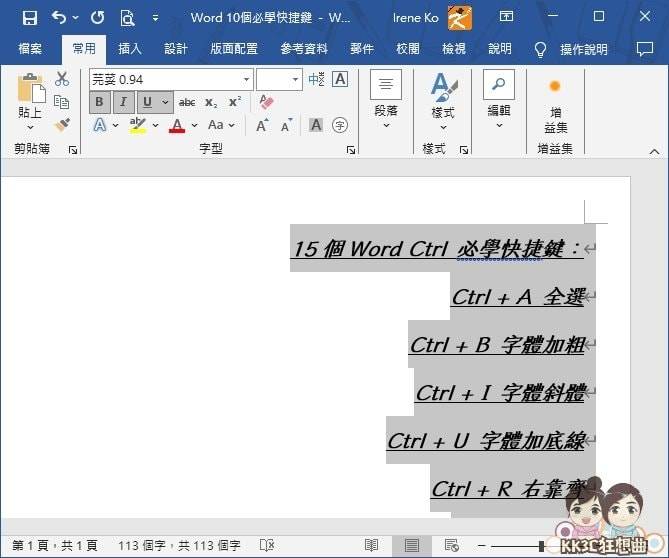Image resolution: width=669 pixels, height=558 pixels.
Task: Open Change Case Aa menu
Action: [221, 125]
